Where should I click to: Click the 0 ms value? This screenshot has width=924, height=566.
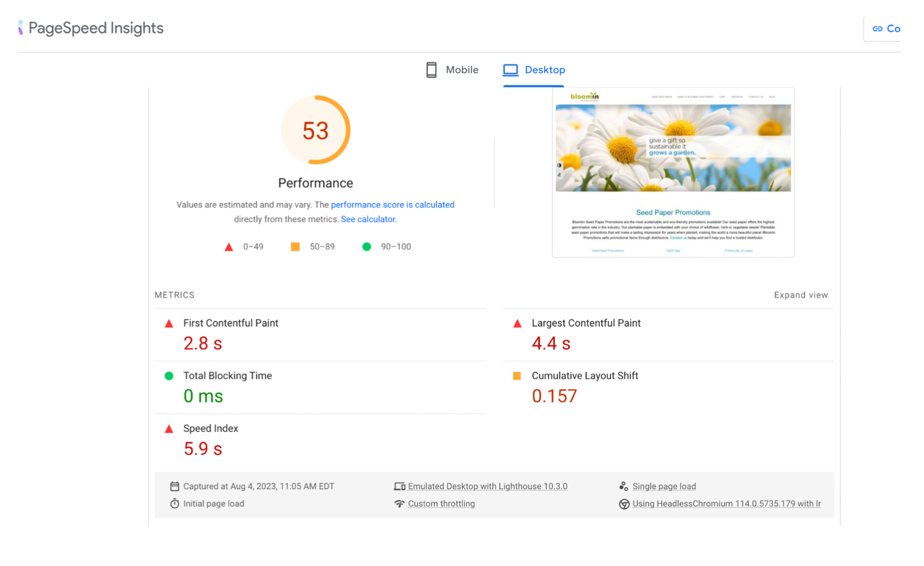click(x=203, y=396)
